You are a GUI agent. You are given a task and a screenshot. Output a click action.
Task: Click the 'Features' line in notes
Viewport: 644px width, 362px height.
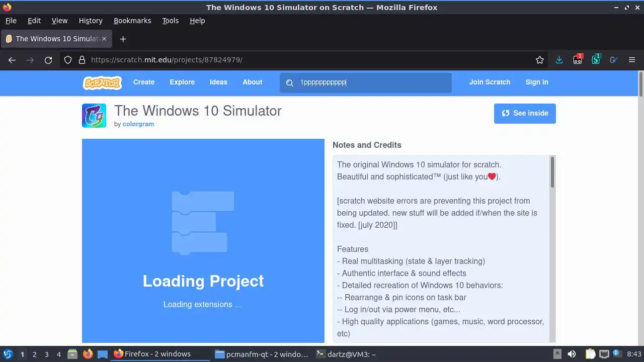tap(353, 249)
